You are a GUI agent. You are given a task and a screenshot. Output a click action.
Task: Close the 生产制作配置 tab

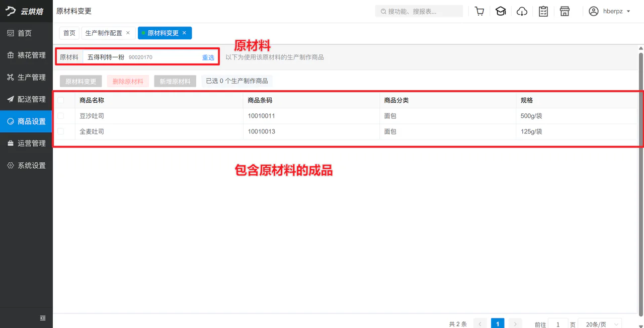(x=128, y=33)
